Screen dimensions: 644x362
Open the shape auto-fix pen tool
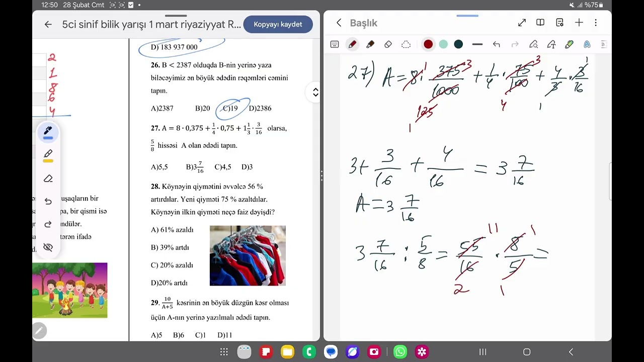[x=533, y=44]
